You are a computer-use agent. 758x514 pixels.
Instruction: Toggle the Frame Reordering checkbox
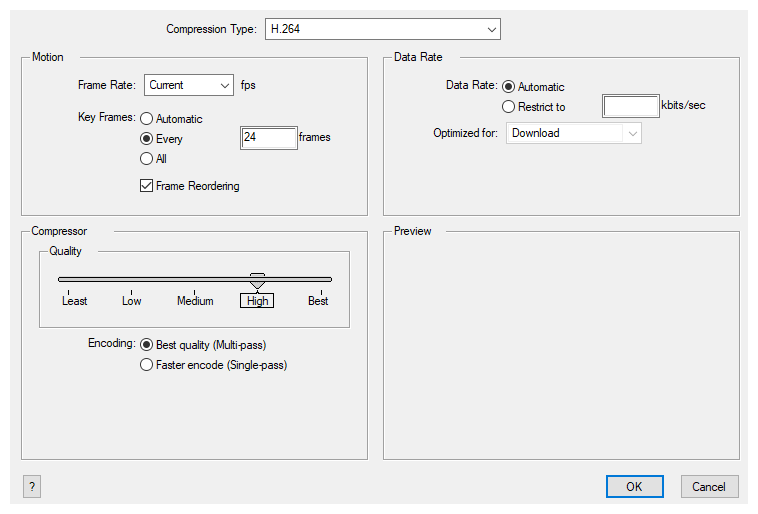tap(147, 186)
